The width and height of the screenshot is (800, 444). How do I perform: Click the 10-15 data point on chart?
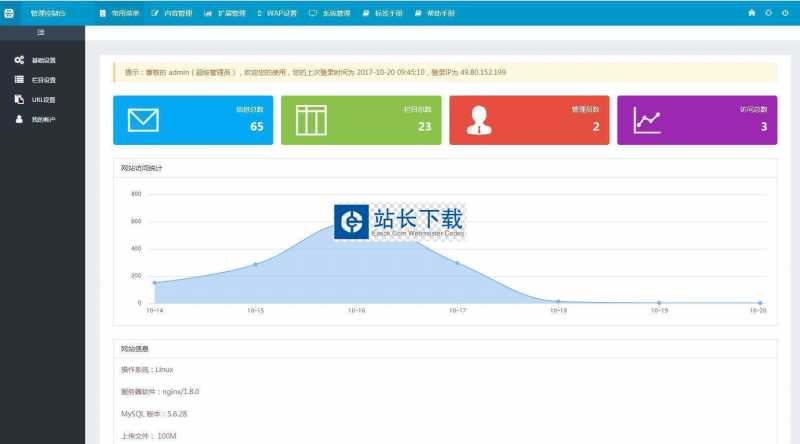(x=255, y=264)
